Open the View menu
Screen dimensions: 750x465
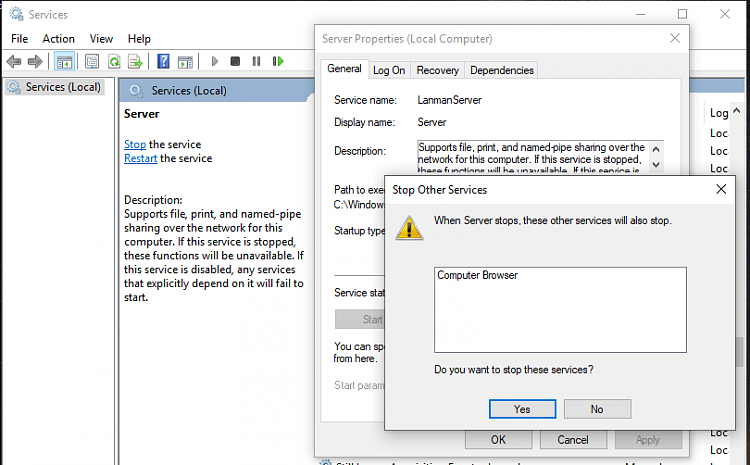click(x=101, y=39)
